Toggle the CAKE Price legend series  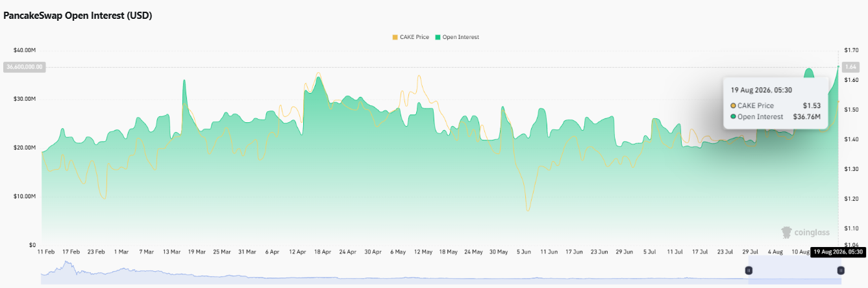pos(410,37)
